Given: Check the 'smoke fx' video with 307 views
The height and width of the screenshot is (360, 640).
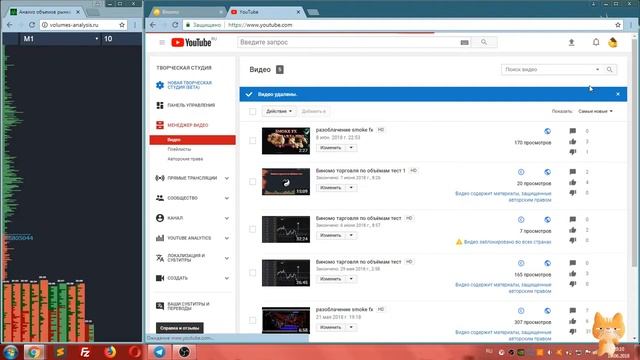Looking at the screenshot, I should 253,320.
